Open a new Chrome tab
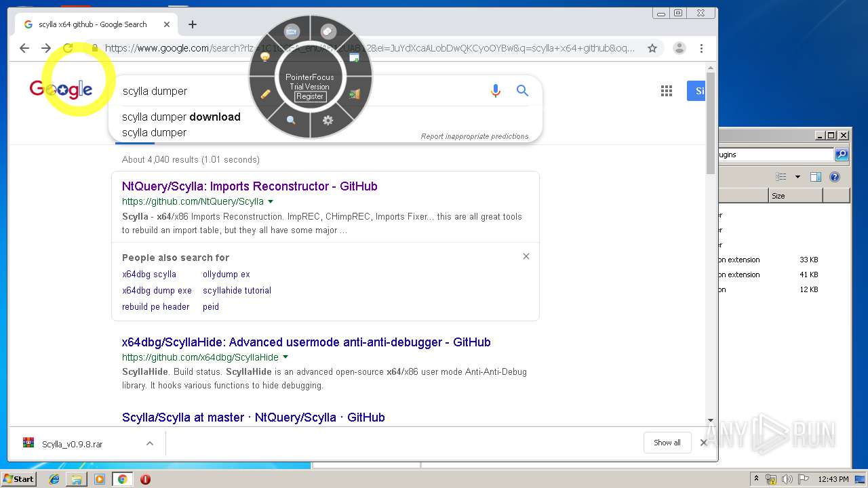This screenshot has height=488, width=868. pos(193,24)
